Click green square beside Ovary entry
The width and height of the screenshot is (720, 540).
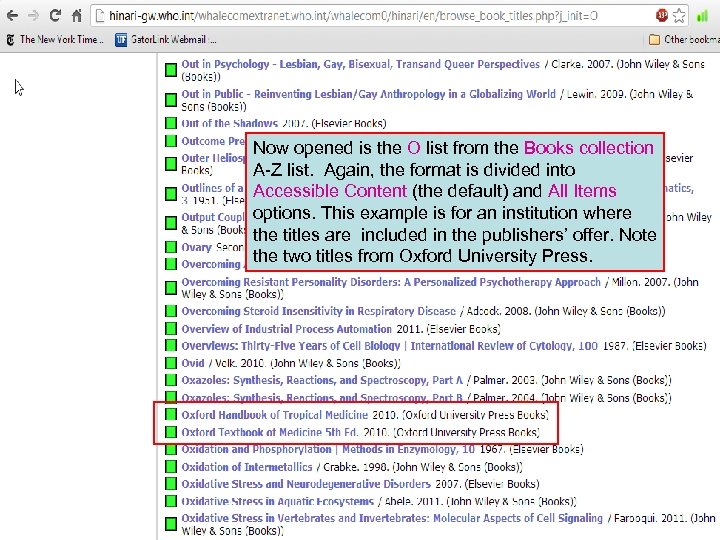(x=171, y=247)
